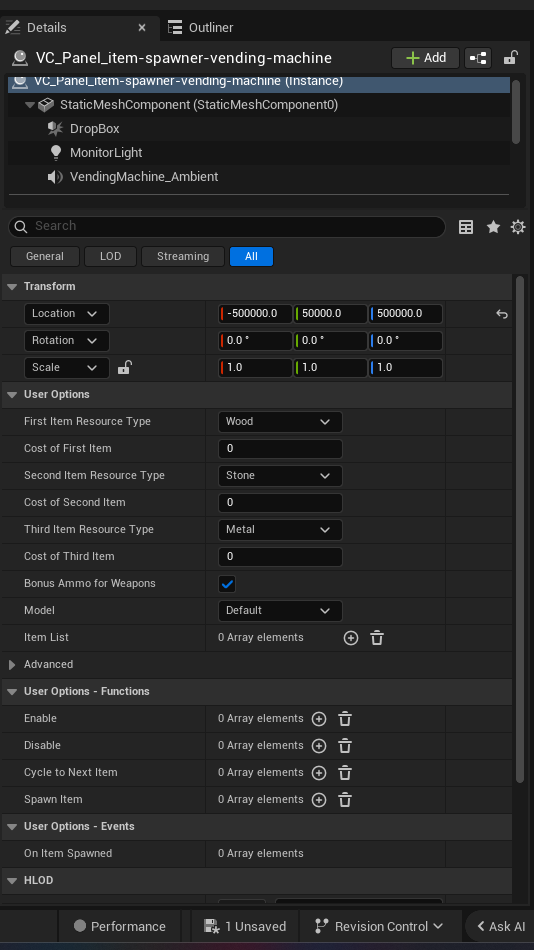Click the Location X value field

(x=255, y=314)
